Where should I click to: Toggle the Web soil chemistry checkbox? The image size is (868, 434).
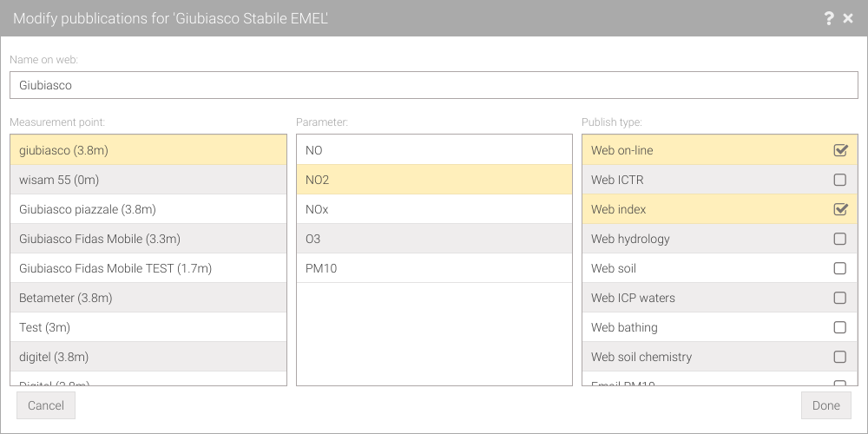tap(839, 357)
